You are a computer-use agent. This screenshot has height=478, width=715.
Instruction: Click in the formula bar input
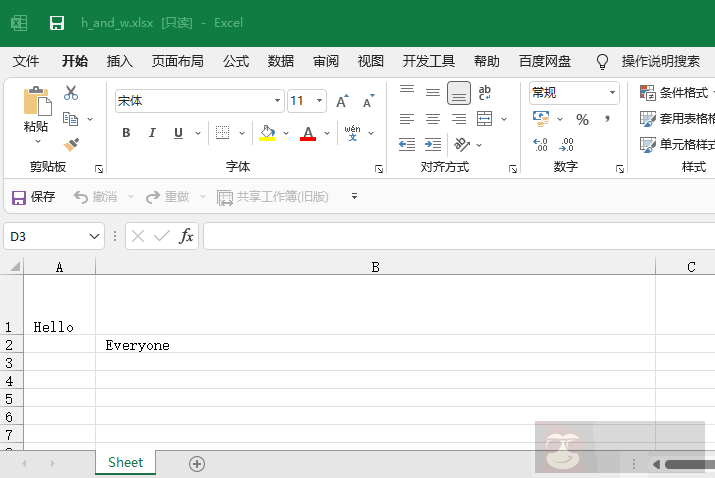pos(459,236)
